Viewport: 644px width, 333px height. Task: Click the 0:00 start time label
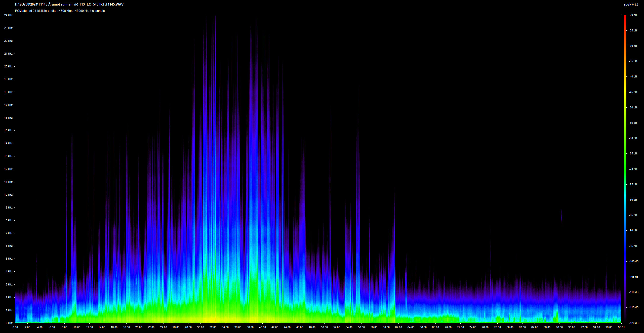click(15, 327)
